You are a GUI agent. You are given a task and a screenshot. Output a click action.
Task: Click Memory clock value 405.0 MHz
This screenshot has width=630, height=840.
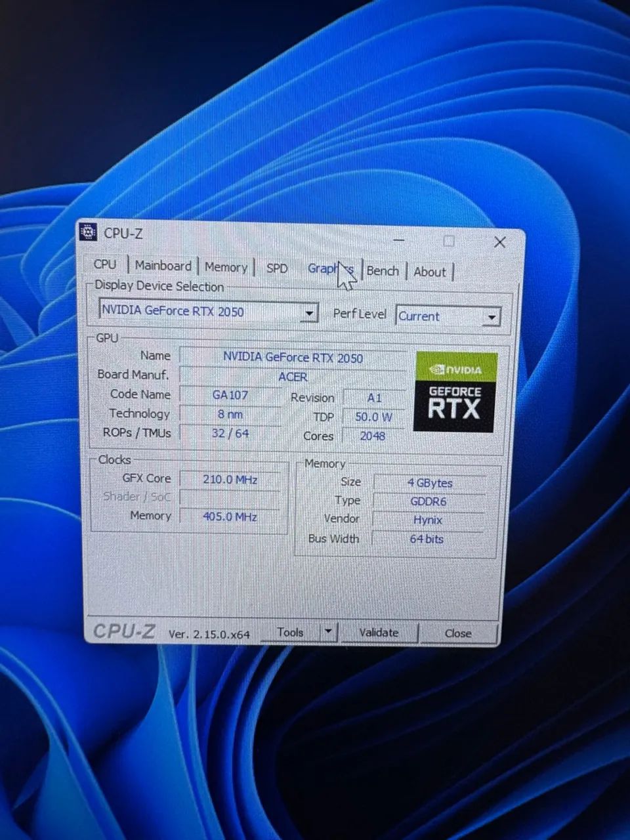tap(230, 516)
